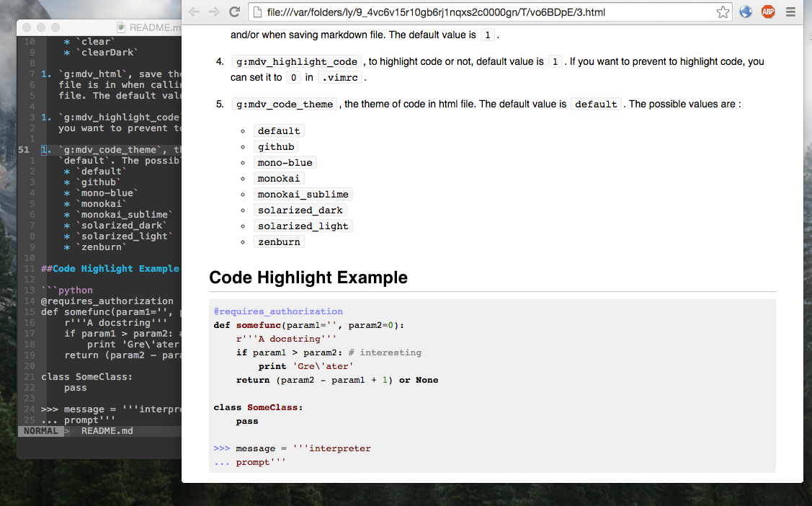This screenshot has width=812, height=506.
Task: Click 'pass' line in the Vim editor
Action: pyautogui.click(x=75, y=388)
